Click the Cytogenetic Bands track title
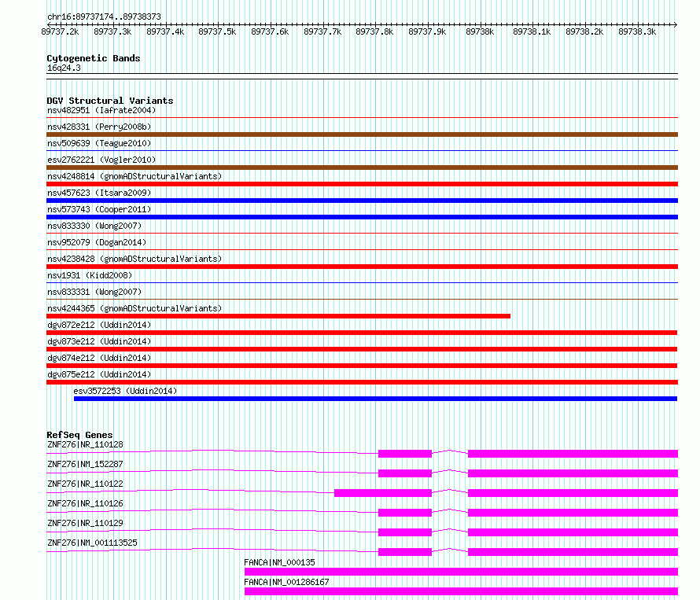 click(x=94, y=58)
